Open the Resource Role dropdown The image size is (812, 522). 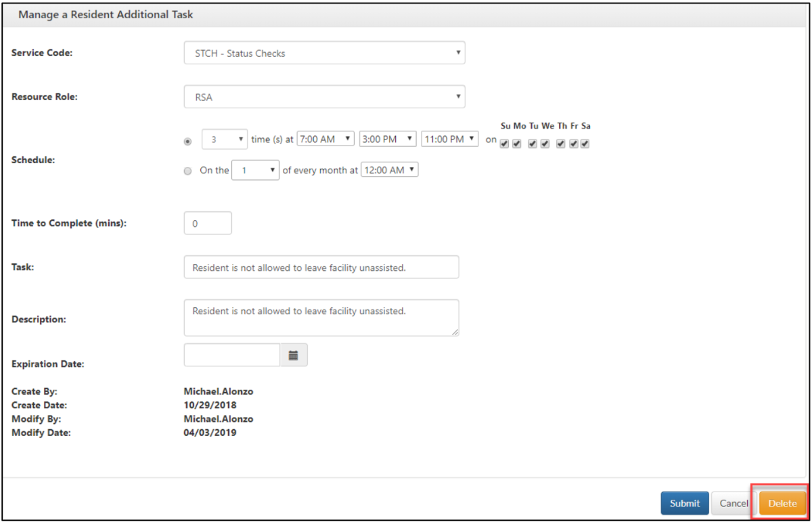click(x=324, y=96)
